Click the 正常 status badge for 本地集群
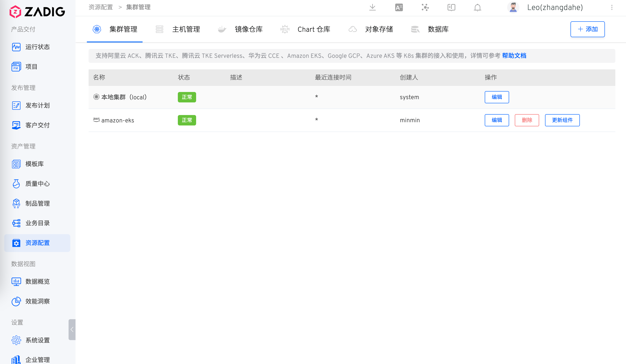Screen dimensions: 626x364 point(187,97)
